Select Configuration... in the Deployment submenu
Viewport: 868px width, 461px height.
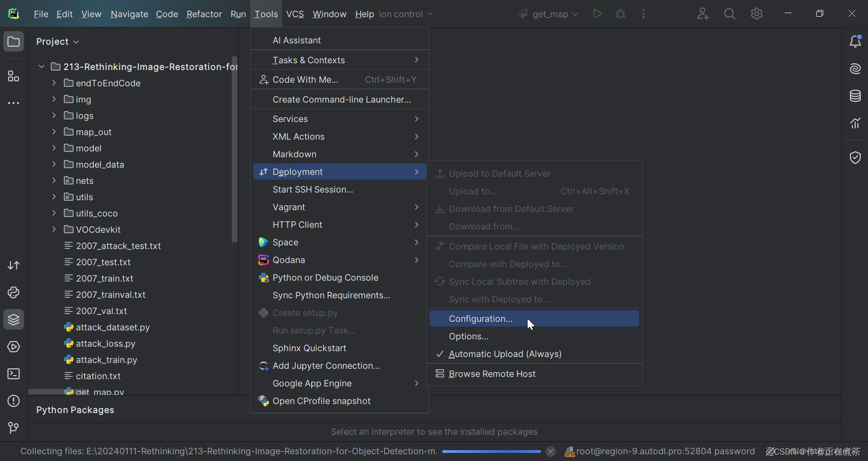[x=480, y=319]
